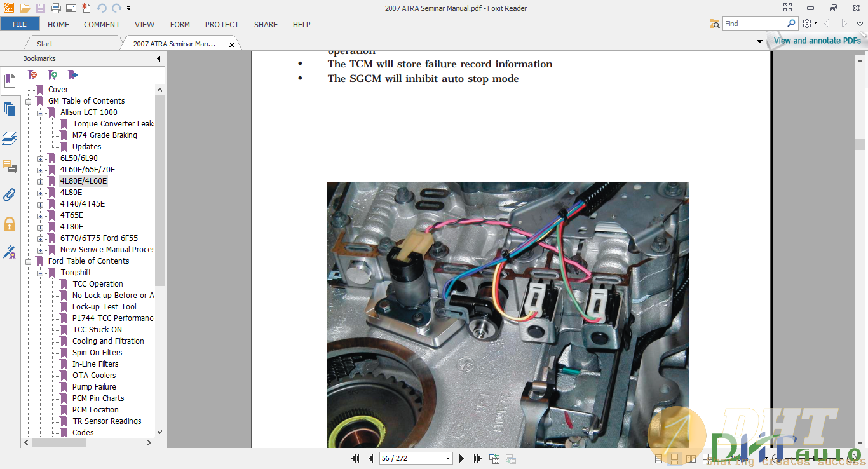Collapse the Ford Table of Contents node
Viewport: 868px width, 469px height.
(x=29, y=261)
